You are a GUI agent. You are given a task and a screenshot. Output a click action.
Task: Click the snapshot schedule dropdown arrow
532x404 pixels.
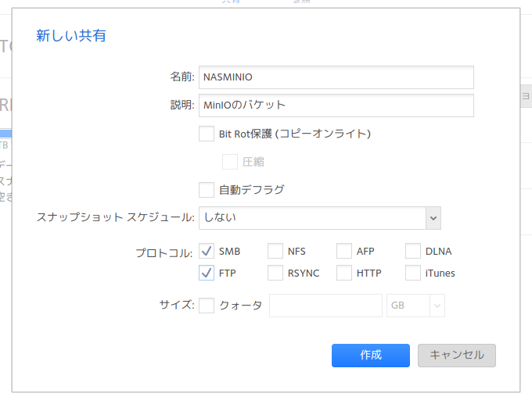(x=433, y=218)
